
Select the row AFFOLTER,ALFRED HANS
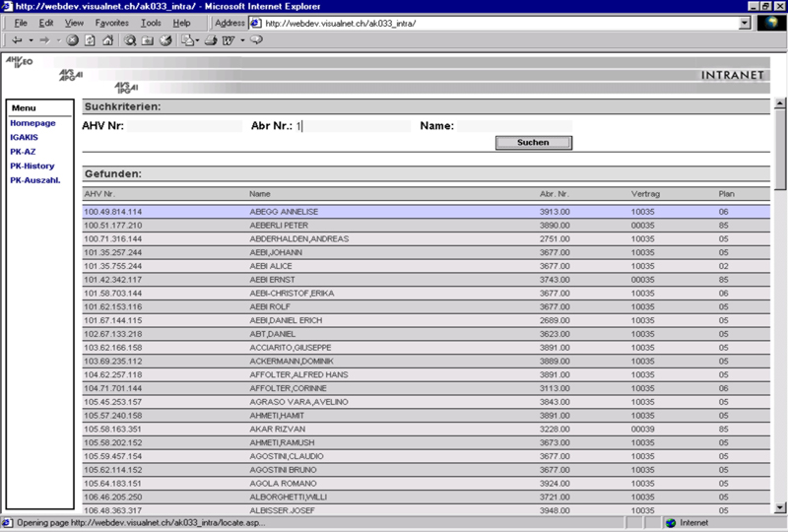[427, 374]
